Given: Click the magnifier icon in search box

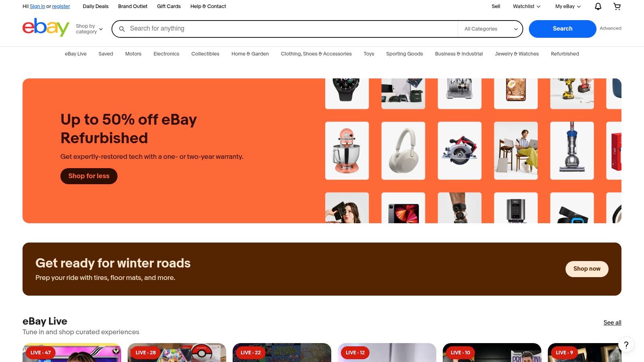Looking at the screenshot, I should tap(122, 29).
